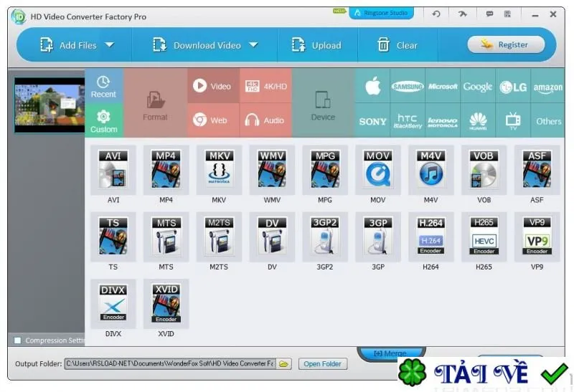The width and height of the screenshot is (574, 392).
Task: Open Huawei device presets
Action: point(478,120)
